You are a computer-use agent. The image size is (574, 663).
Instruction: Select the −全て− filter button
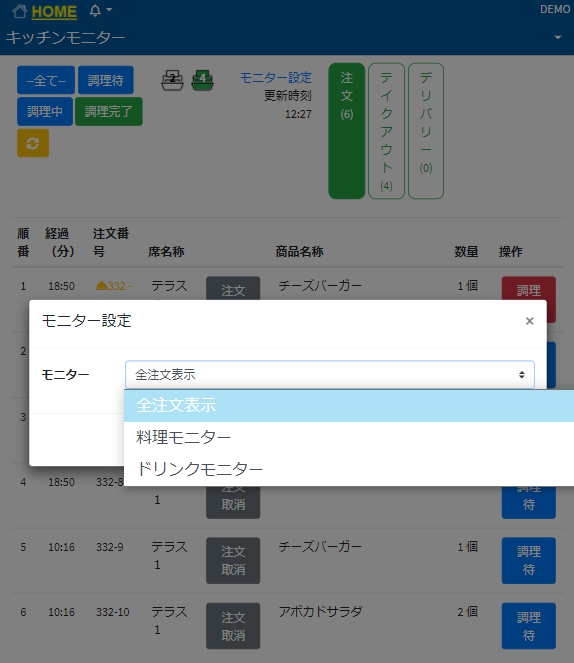46,80
